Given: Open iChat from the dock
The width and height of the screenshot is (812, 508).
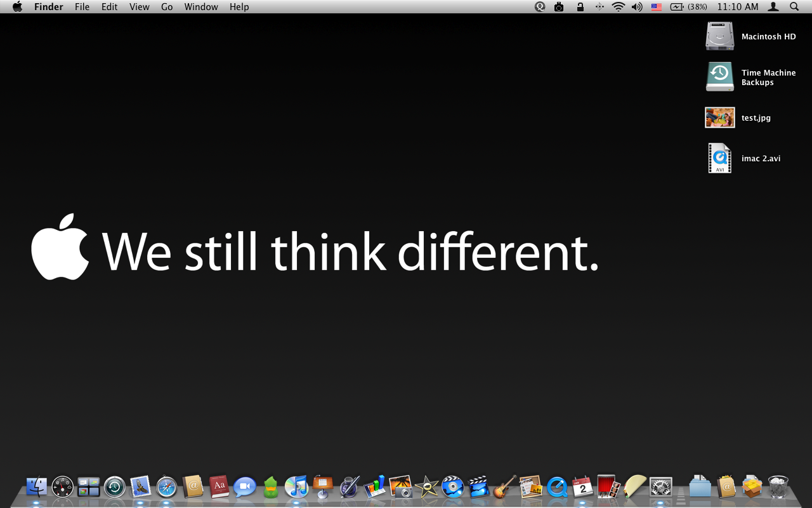Looking at the screenshot, I should pos(245,487).
